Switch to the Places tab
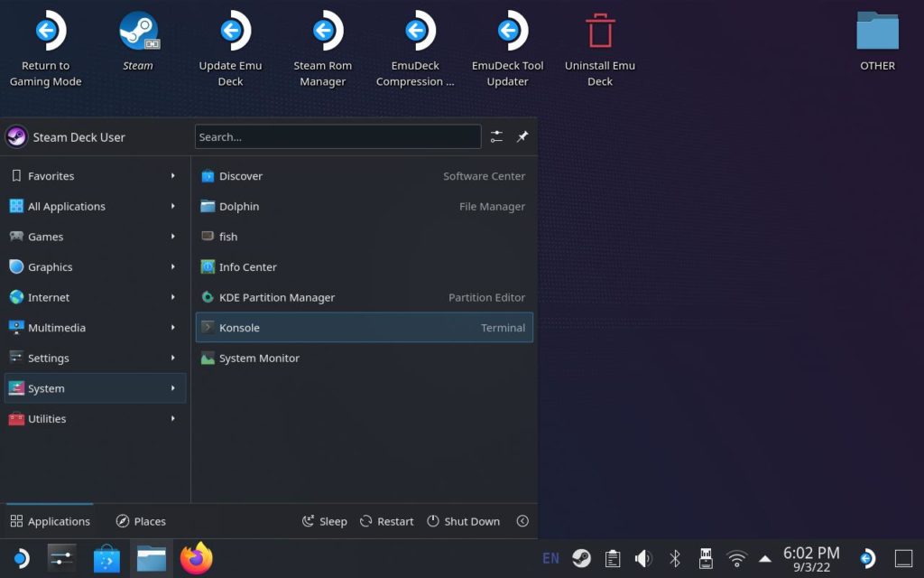 141,521
